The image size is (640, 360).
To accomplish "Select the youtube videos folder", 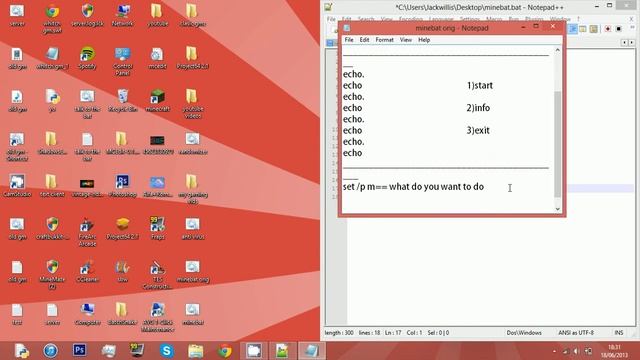I will point(193,104).
